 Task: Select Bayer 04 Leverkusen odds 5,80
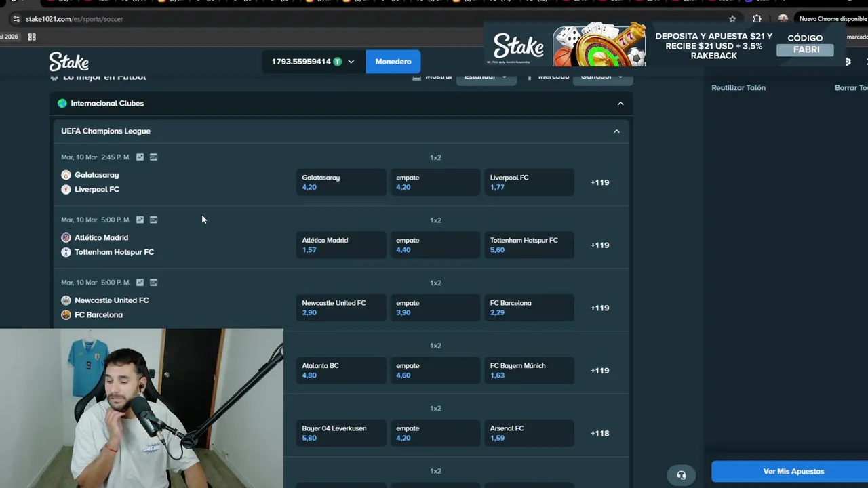[x=341, y=433]
